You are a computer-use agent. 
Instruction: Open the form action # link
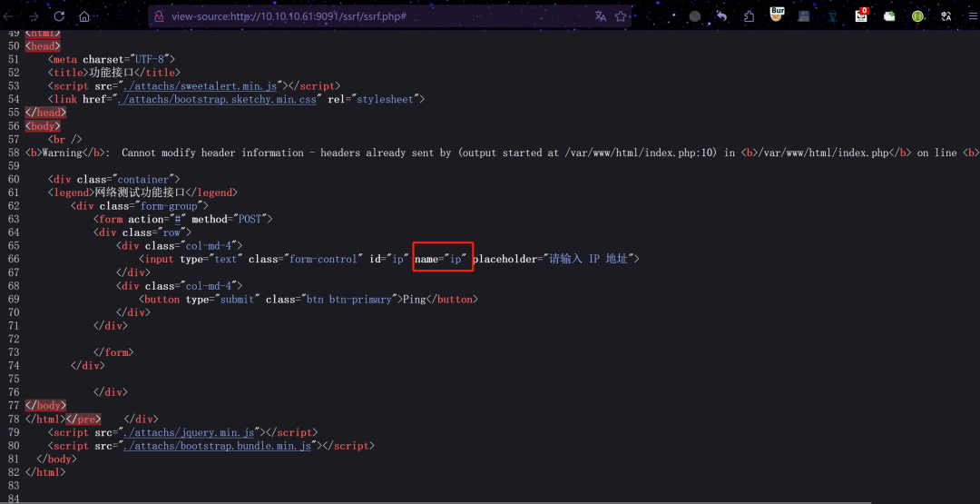click(x=178, y=219)
